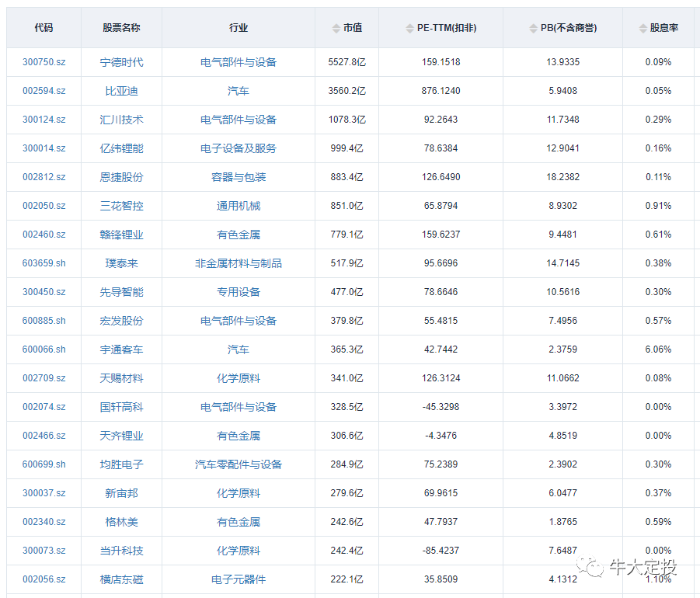Screen dimensions: 700x598
Task: Open the 璞泰来 stock name link
Action: tap(121, 263)
